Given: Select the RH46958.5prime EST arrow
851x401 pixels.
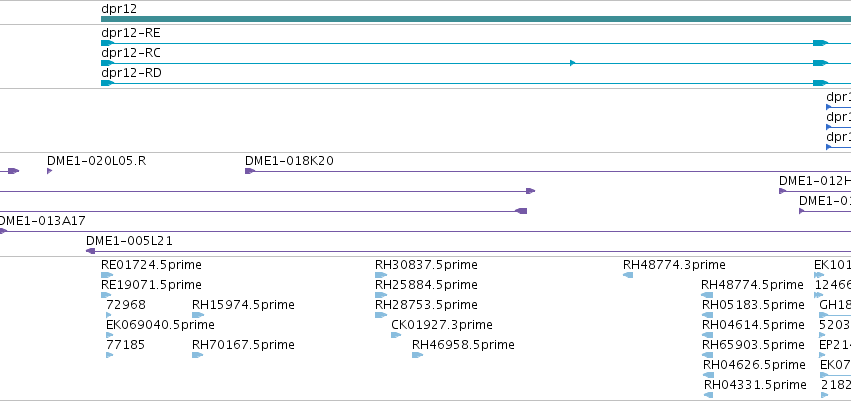Looking at the screenshot, I should click(417, 355).
